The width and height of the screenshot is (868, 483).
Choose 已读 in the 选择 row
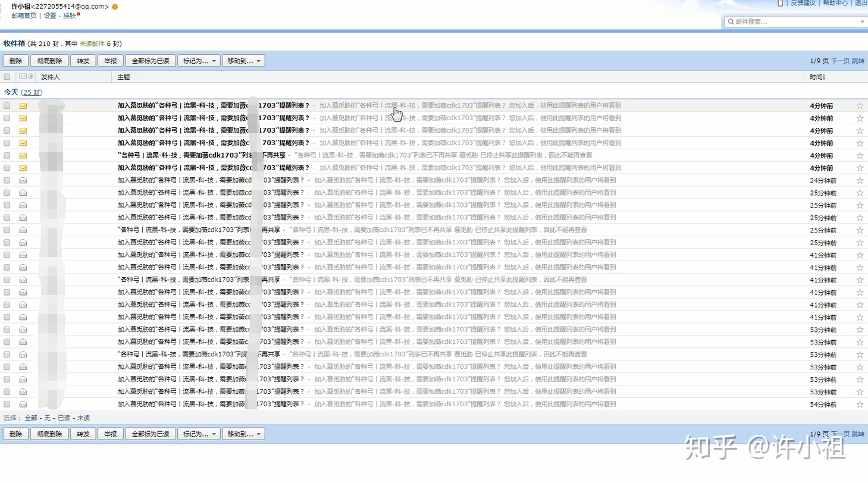(64, 418)
